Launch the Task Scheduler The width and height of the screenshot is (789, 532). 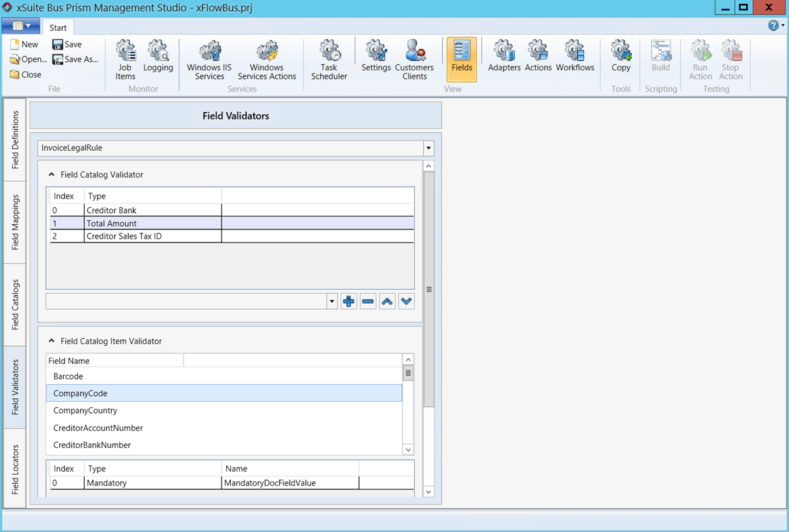[x=329, y=59]
